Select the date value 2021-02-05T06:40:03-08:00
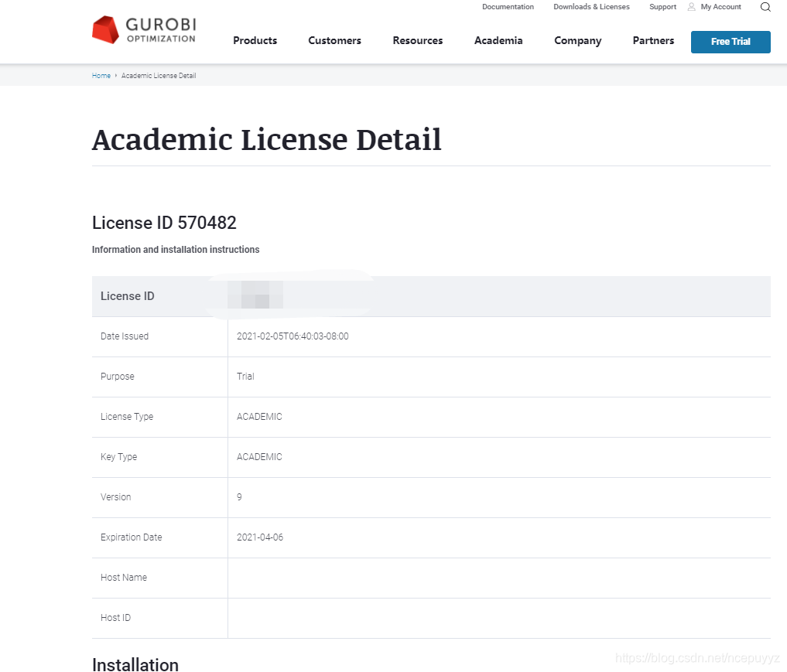787x672 pixels. (293, 336)
